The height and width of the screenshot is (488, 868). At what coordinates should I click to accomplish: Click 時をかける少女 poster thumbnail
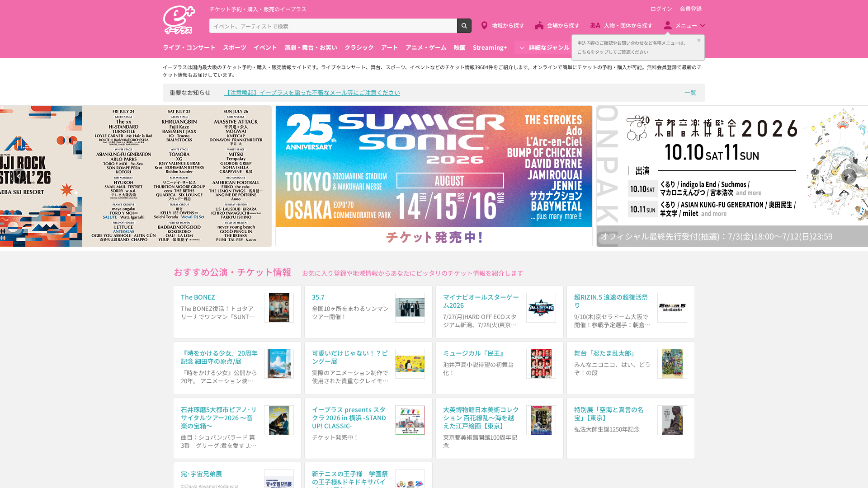(x=279, y=364)
